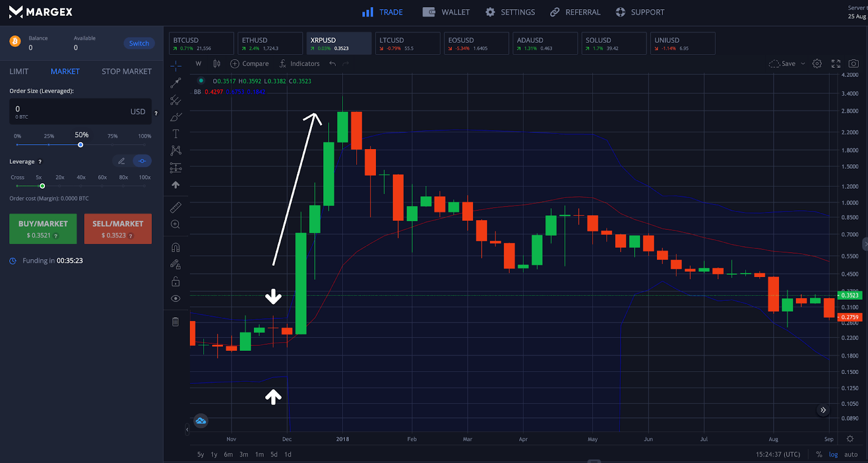Image resolution: width=868 pixels, height=463 pixels.
Task: Switch to the LIMIT order tab
Action: [19, 72]
